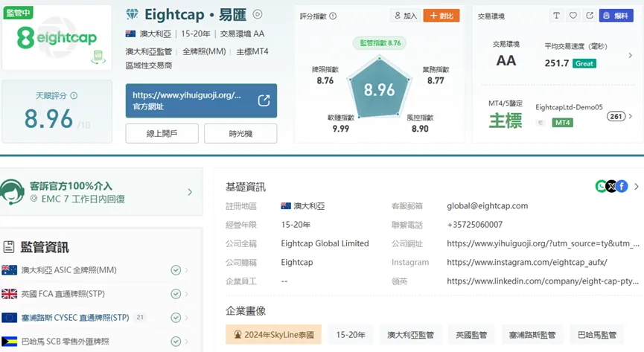Image resolution: width=644 pixels, height=352 pixels.
Task: Click the 21 badge in CYSEC row
Action: (x=140, y=317)
